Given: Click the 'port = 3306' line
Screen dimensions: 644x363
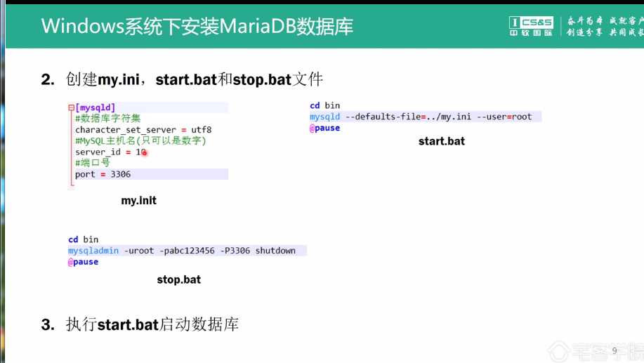Looking at the screenshot, I should pyautogui.click(x=103, y=174).
